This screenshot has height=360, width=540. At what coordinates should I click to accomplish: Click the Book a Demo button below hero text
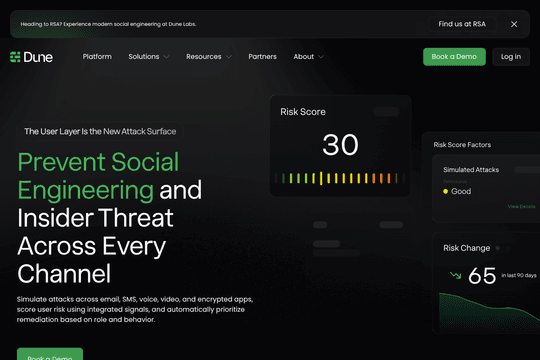click(50, 354)
